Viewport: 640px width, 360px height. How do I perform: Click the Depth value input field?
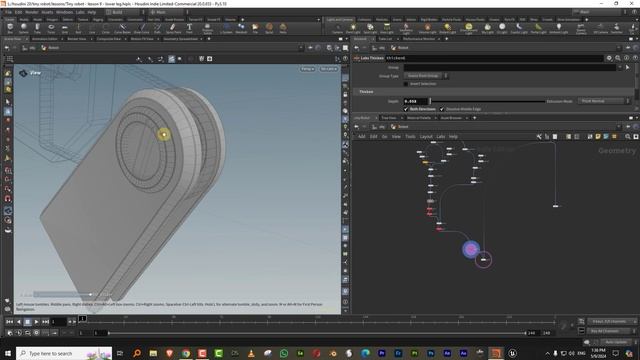coord(415,101)
